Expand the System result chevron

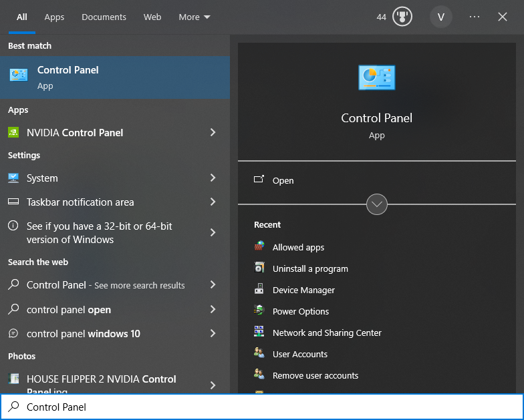coord(213,178)
